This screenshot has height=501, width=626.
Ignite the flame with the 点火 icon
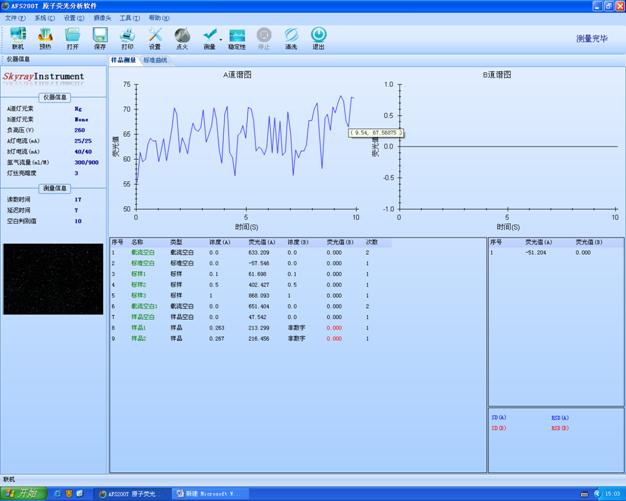pyautogui.click(x=182, y=38)
